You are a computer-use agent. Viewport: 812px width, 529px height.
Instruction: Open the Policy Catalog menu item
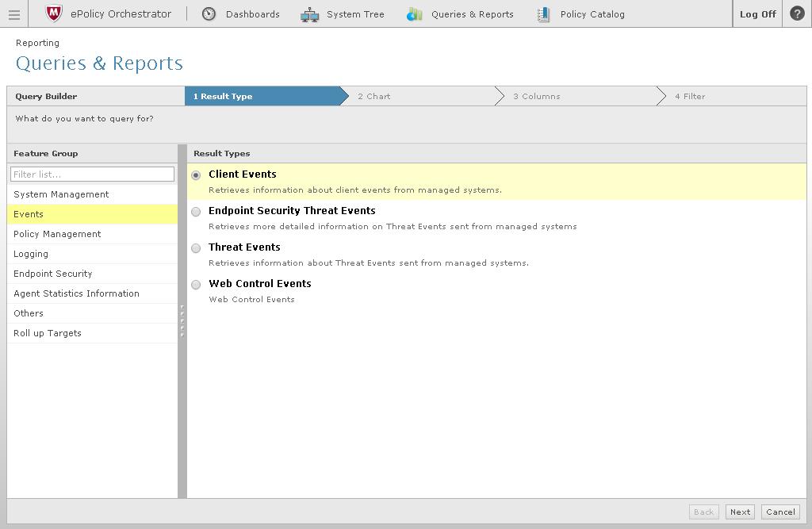pos(592,14)
